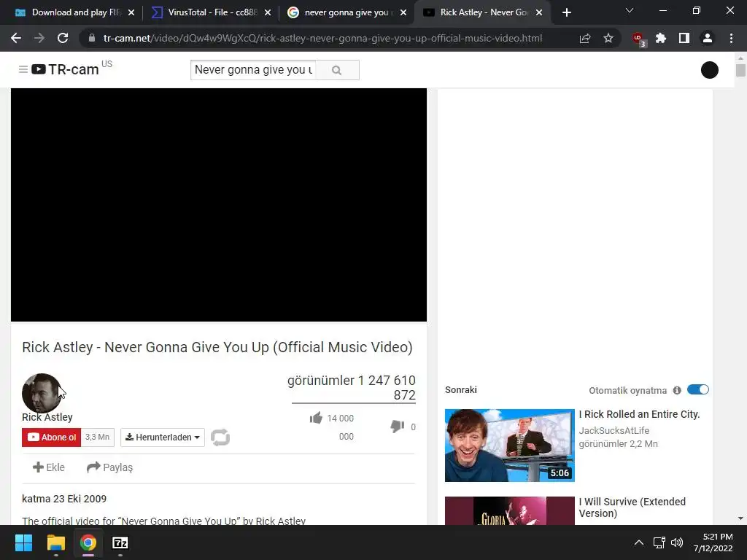This screenshot has height=560, width=747.
Task: Open I Rick Rolled an Entire City title
Action: point(639,414)
